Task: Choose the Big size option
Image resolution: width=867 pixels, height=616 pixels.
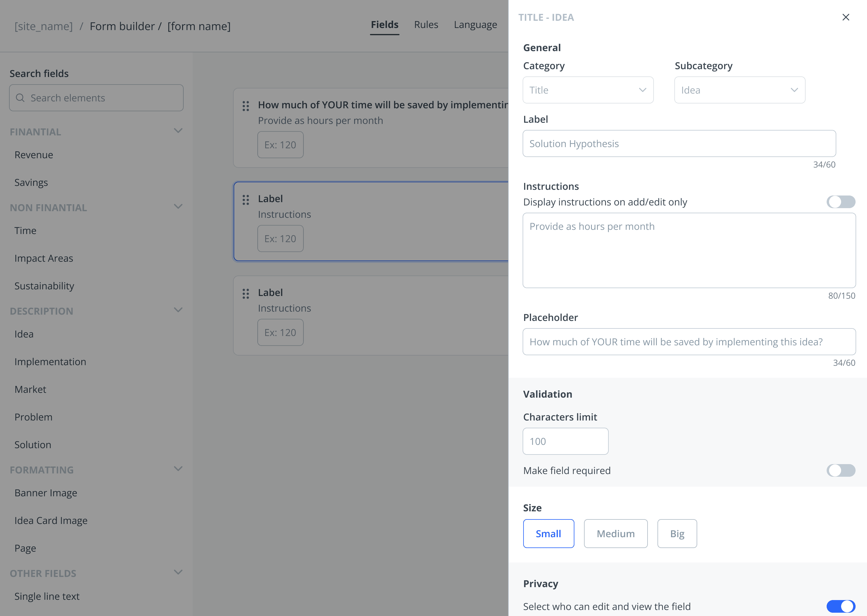Action: coord(677,533)
